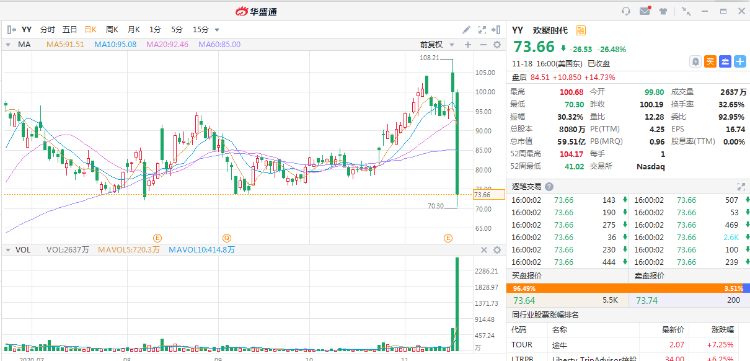
Task: Expand chart to full screen icon
Action: tap(482, 30)
